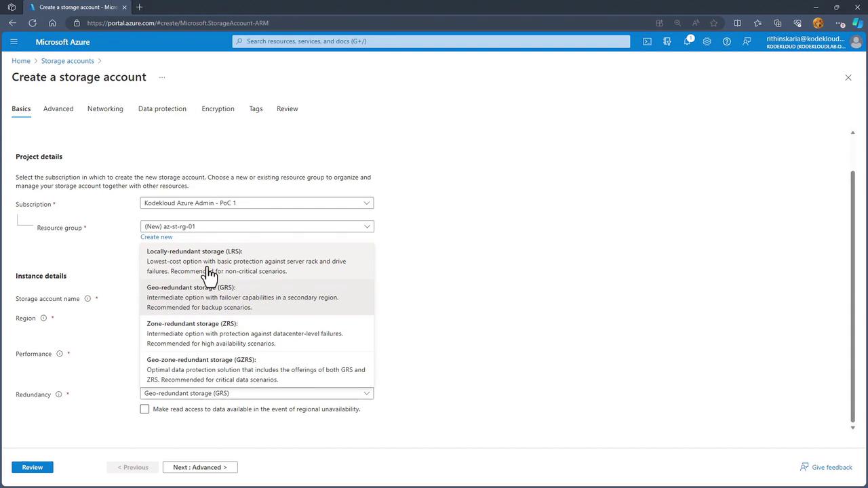Choose Geo-redundant storage (GRS) option

pyautogui.click(x=257, y=297)
